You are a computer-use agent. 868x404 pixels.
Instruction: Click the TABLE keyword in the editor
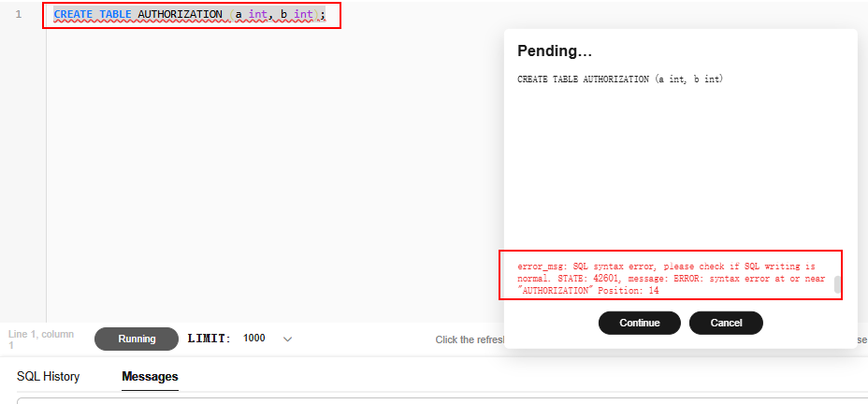coord(115,14)
